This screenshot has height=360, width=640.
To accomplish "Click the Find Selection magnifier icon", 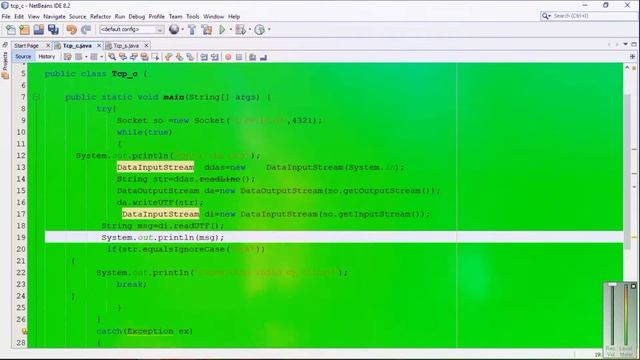I will [x=112, y=57].
